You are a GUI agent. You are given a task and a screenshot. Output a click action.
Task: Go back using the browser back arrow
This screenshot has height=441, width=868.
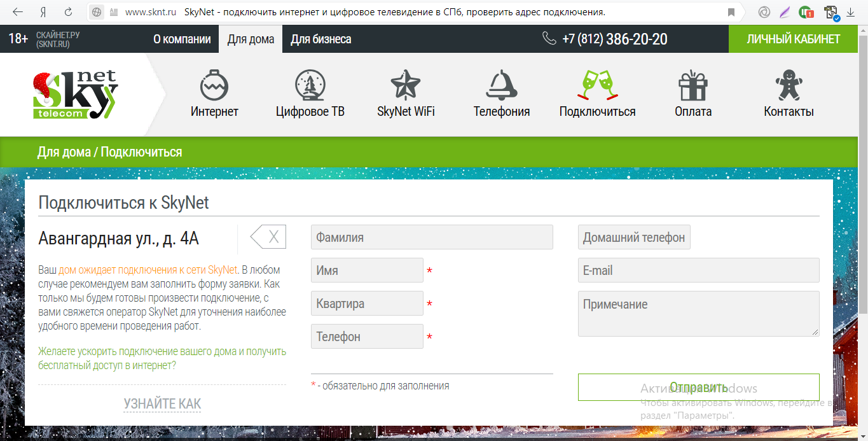click(x=18, y=12)
